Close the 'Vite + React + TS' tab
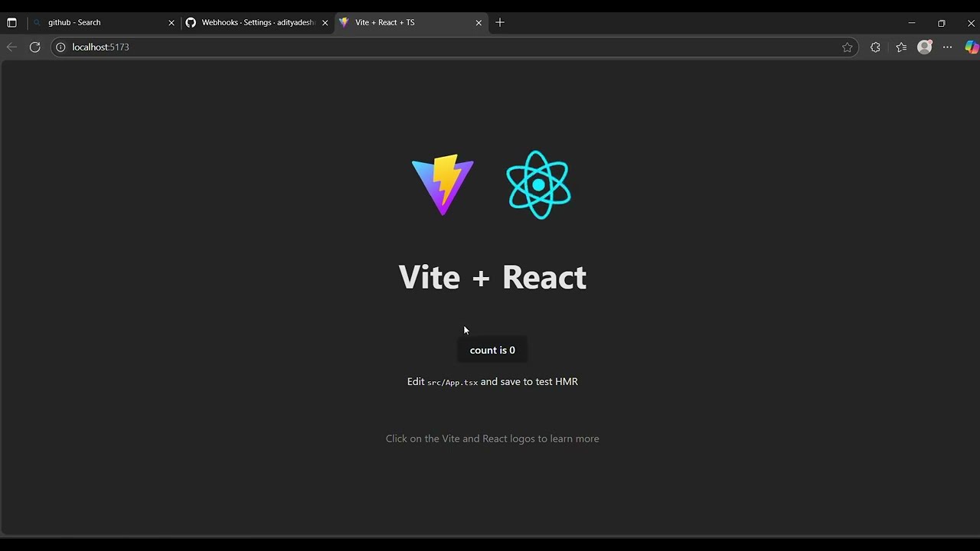 click(479, 22)
